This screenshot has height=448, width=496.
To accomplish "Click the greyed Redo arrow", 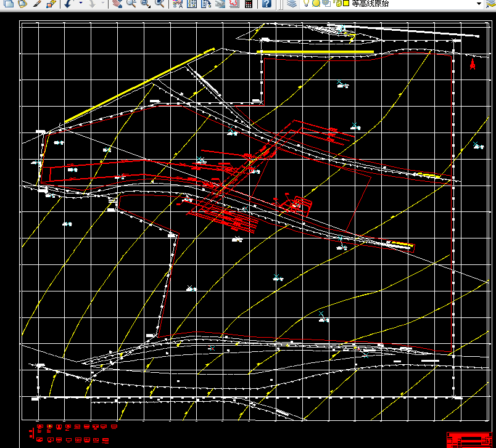I will [91, 4].
